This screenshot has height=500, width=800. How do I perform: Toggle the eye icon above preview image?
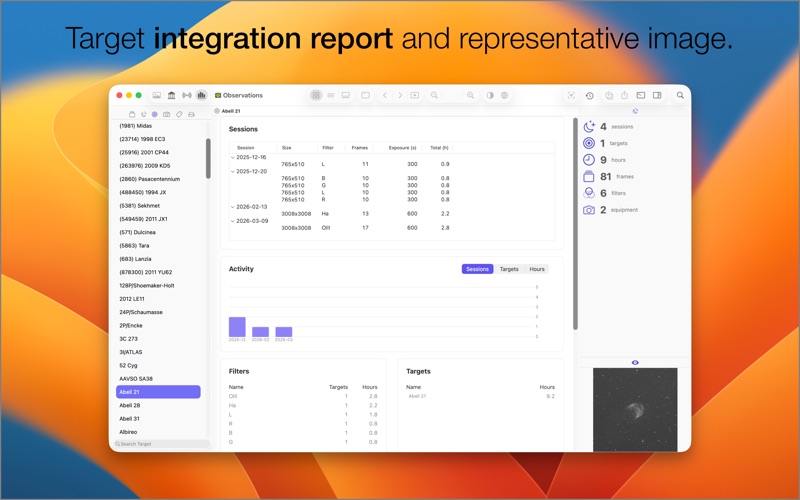[635, 362]
